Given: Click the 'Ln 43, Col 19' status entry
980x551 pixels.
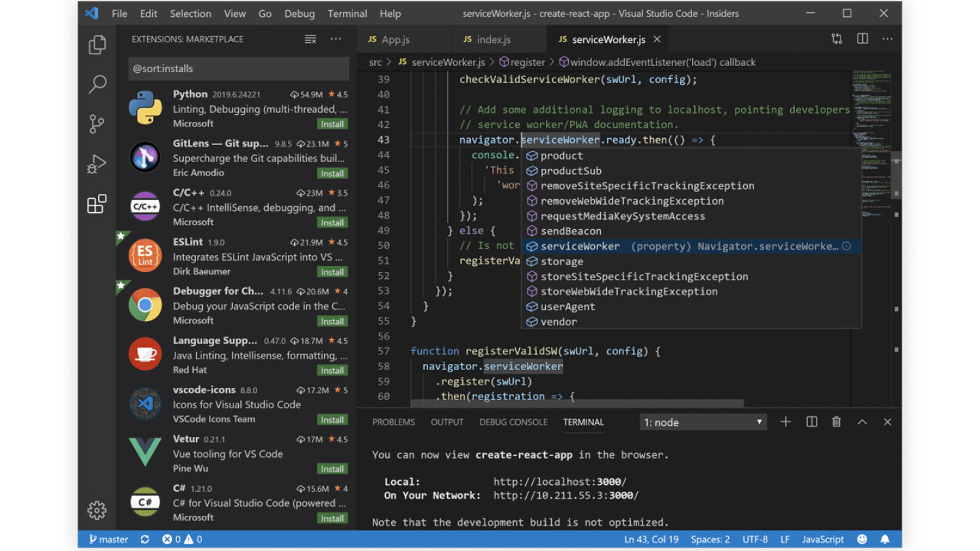Looking at the screenshot, I should (651, 539).
